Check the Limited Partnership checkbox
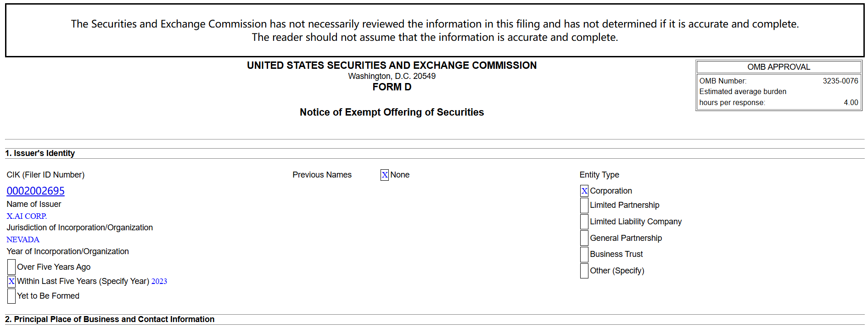The image size is (868, 328). [584, 205]
